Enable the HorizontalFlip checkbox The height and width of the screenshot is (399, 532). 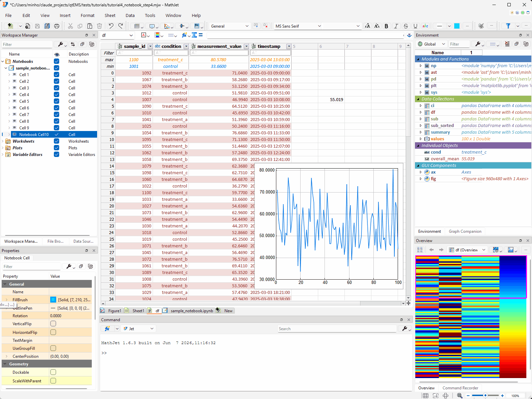(53, 332)
